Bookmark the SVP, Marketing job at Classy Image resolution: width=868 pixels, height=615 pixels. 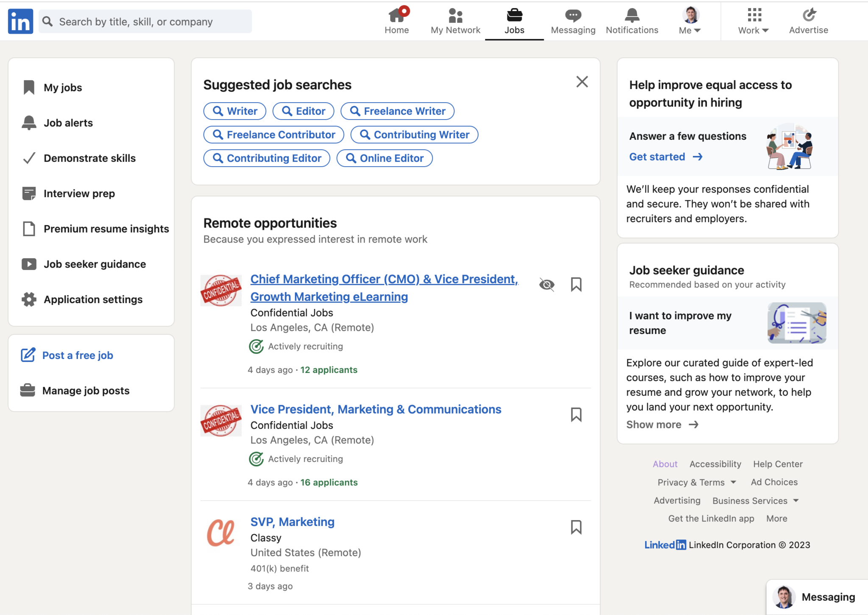tap(576, 527)
